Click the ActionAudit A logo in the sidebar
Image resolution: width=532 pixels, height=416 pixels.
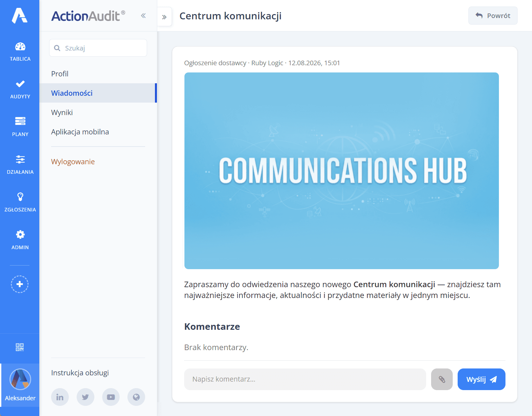[x=20, y=15]
